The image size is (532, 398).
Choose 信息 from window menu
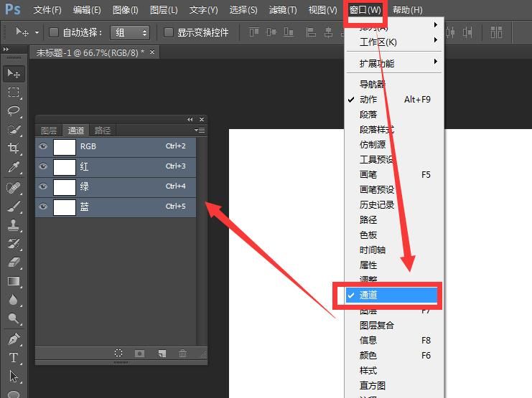click(394, 340)
